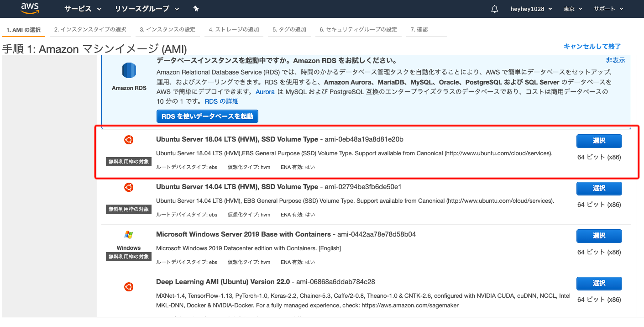Click 無料利用枠の対象 badge for Ubuntu 14.04

(x=129, y=209)
